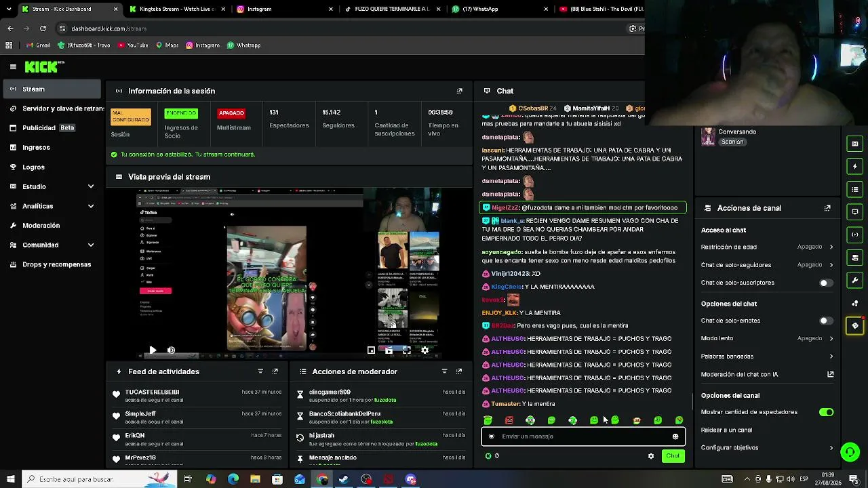Pop out the Acciones de canal panel
Screen dimensions: 868x488
(827, 208)
